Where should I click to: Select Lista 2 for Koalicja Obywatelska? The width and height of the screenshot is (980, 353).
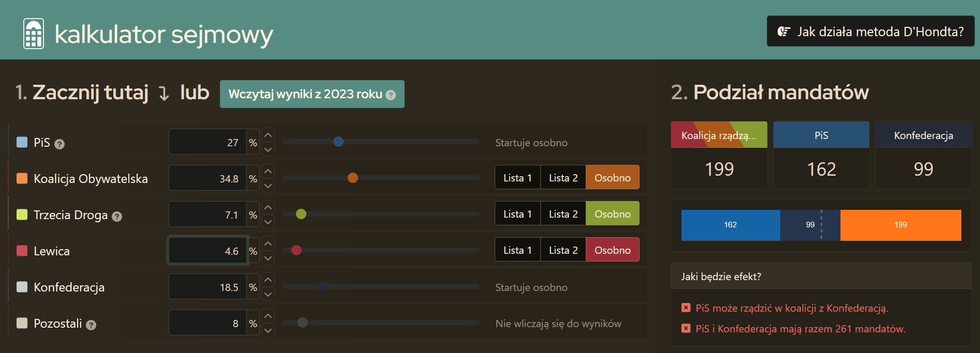[x=563, y=177]
